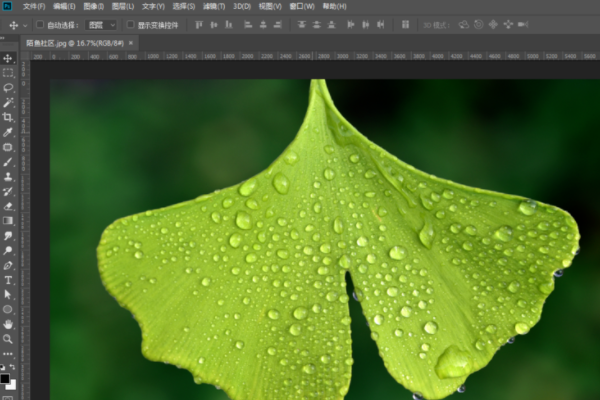Select the Gradient tool
This screenshot has width=600, height=400.
coord(8,221)
